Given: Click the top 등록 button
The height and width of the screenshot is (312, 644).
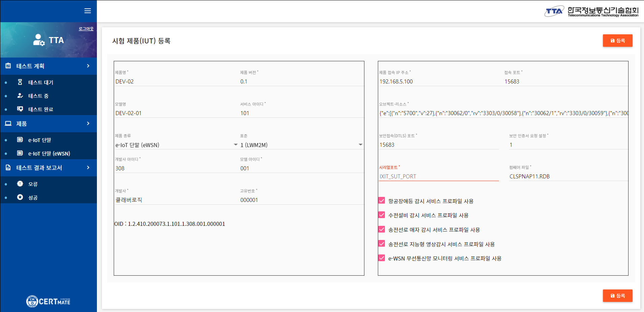Looking at the screenshot, I should coord(617,41).
